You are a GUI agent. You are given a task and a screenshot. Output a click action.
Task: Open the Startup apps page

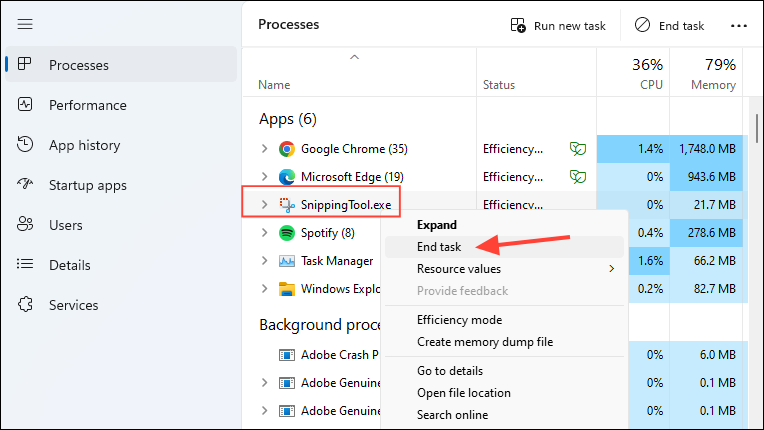tap(88, 185)
